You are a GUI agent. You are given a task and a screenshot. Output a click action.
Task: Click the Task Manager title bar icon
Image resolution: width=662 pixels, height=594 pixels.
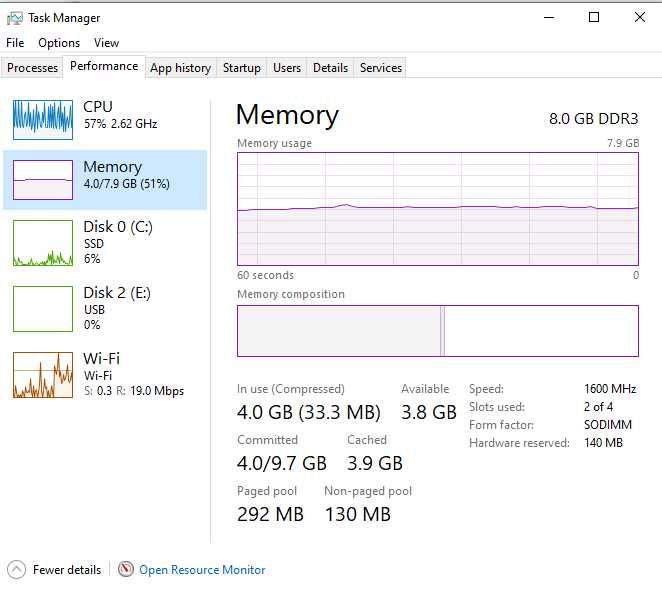[x=15, y=18]
